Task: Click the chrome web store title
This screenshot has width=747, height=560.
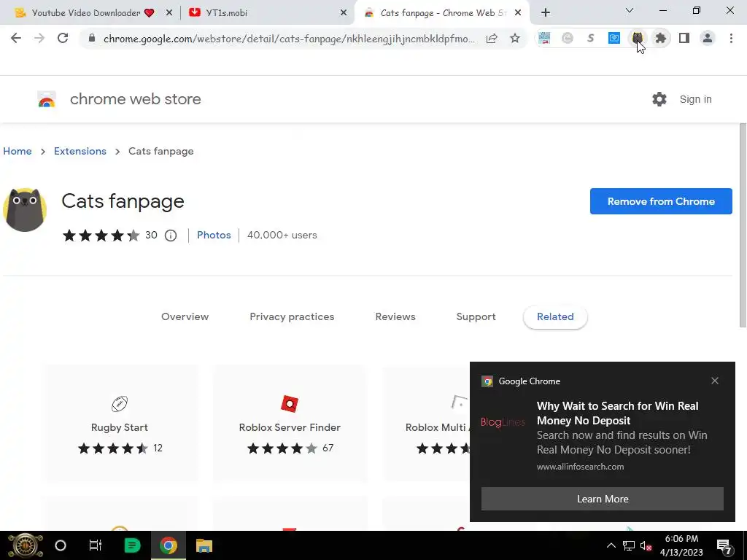Action: click(x=136, y=99)
